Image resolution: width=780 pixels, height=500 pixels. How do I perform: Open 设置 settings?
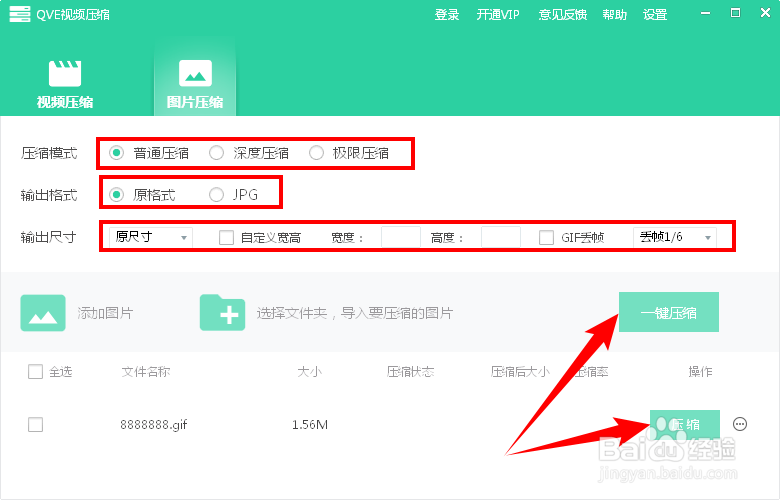tap(655, 15)
